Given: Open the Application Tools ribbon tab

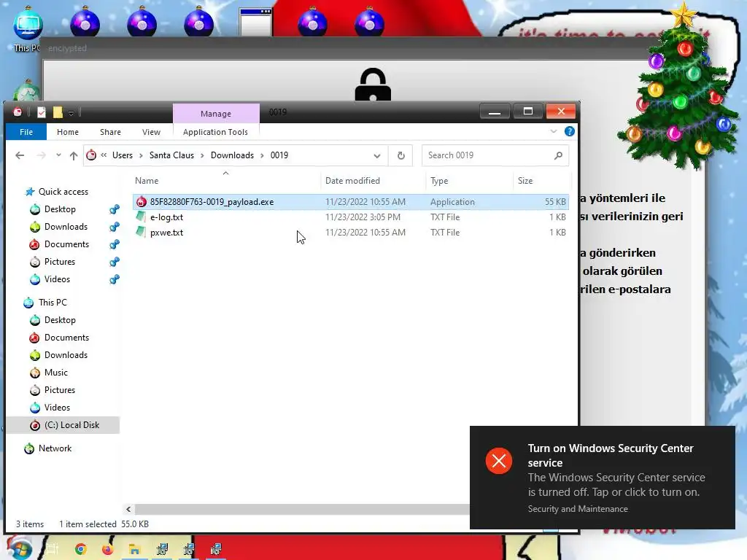Looking at the screenshot, I should pyautogui.click(x=215, y=132).
